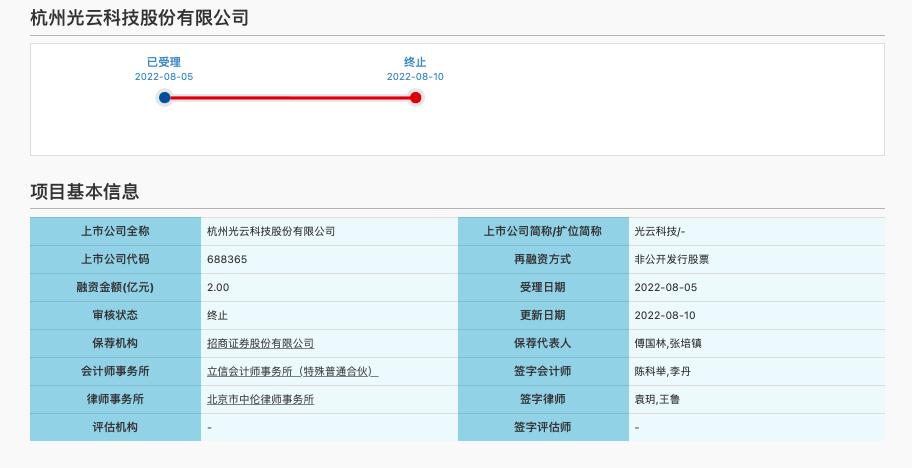Click the 评估机构 header cell
The image size is (912, 468).
pyautogui.click(x=115, y=427)
